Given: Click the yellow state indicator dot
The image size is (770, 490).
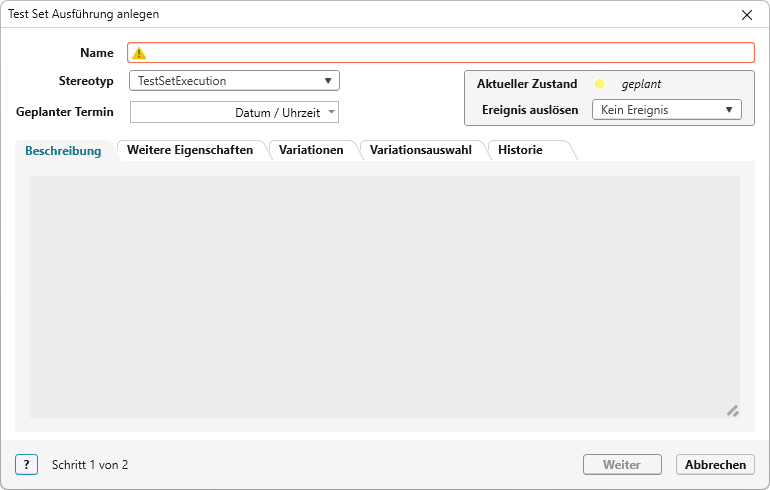Looking at the screenshot, I should pyautogui.click(x=599, y=83).
